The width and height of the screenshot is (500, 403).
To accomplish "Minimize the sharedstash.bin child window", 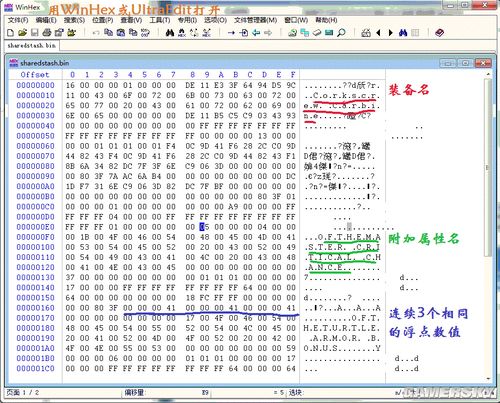I will [x=447, y=63].
